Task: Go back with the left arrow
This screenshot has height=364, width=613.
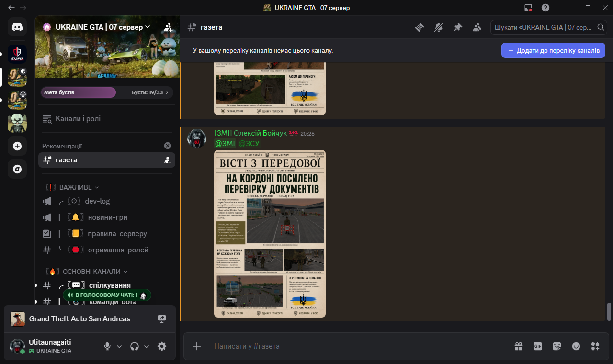Action: point(11,8)
